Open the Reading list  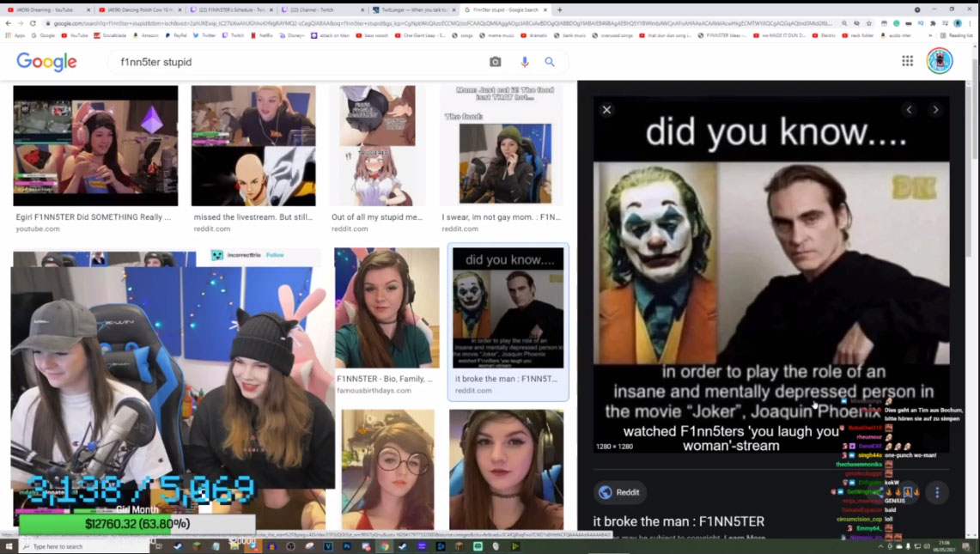click(x=957, y=35)
